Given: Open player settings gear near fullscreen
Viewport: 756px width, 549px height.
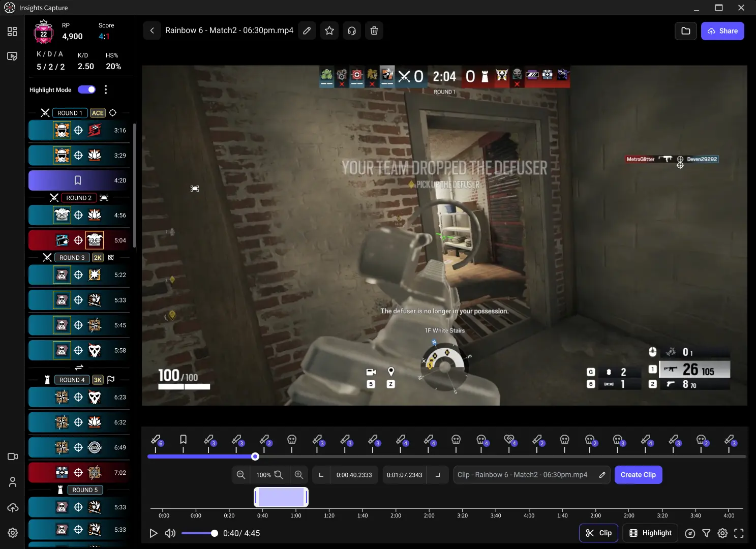Looking at the screenshot, I should tap(722, 533).
